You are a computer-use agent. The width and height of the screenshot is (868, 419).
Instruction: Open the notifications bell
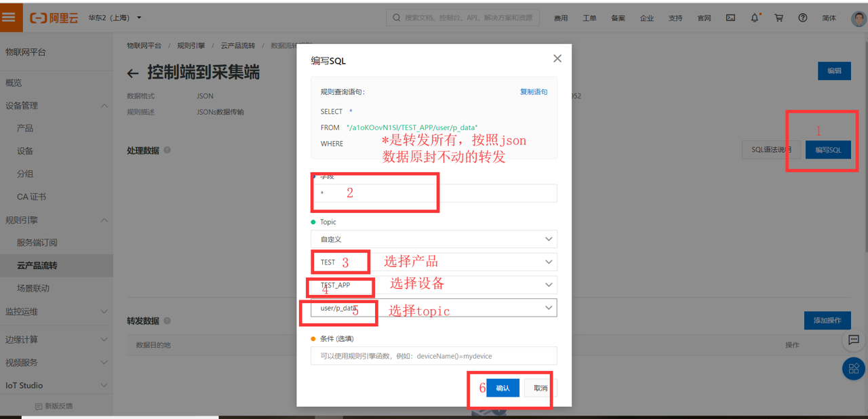point(754,18)
